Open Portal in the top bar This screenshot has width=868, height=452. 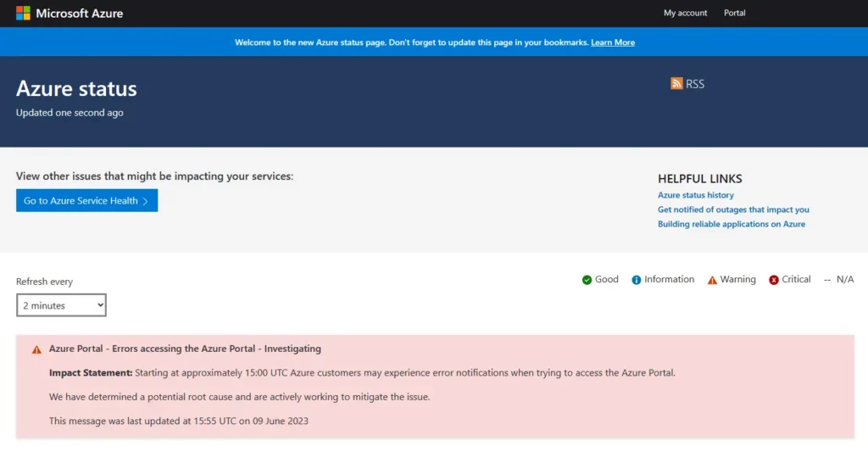pos(735,13)
